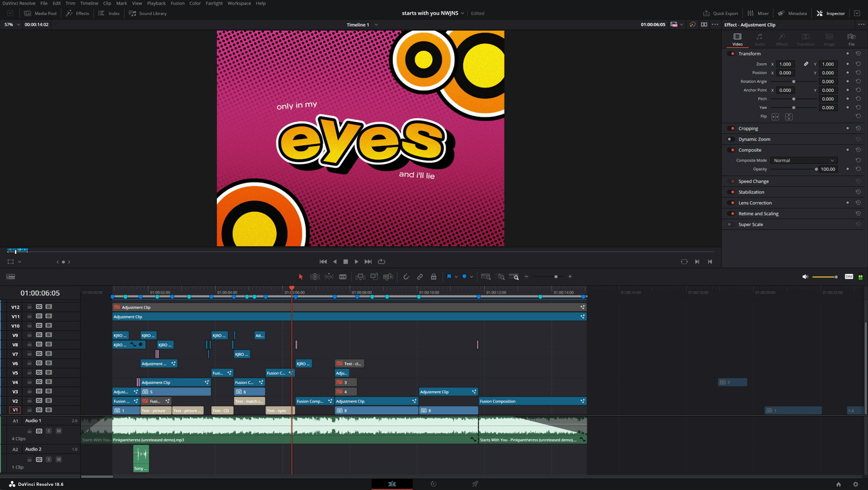The width and height of the screenshot is (868, 490).
Task: Click the Flip Horizontal button
Action: 775,116
